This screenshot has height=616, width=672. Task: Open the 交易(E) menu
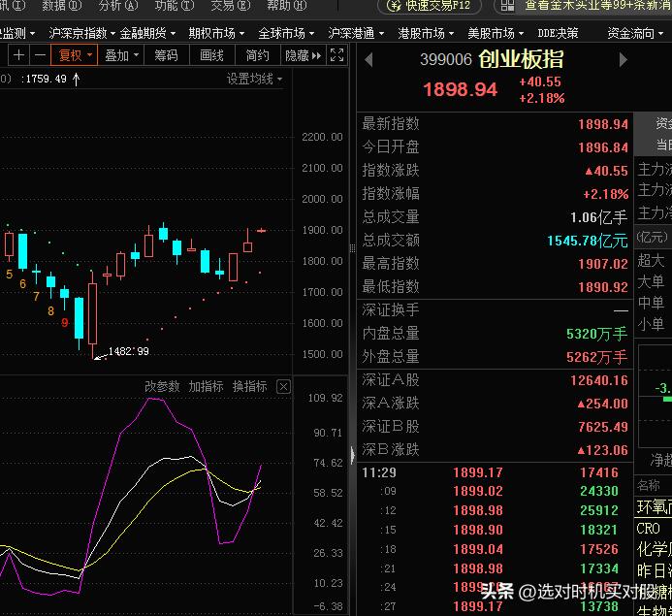click(x=231, y=6)
